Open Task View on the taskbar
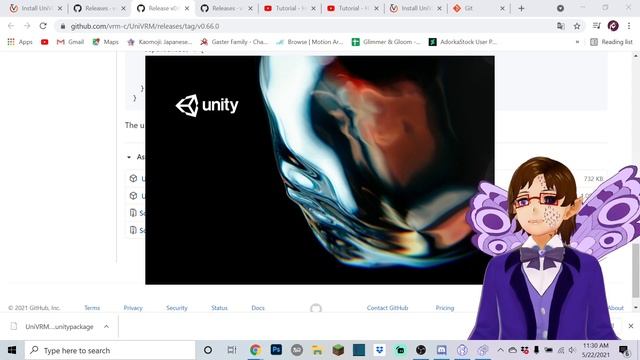 (x=232, y=350)
